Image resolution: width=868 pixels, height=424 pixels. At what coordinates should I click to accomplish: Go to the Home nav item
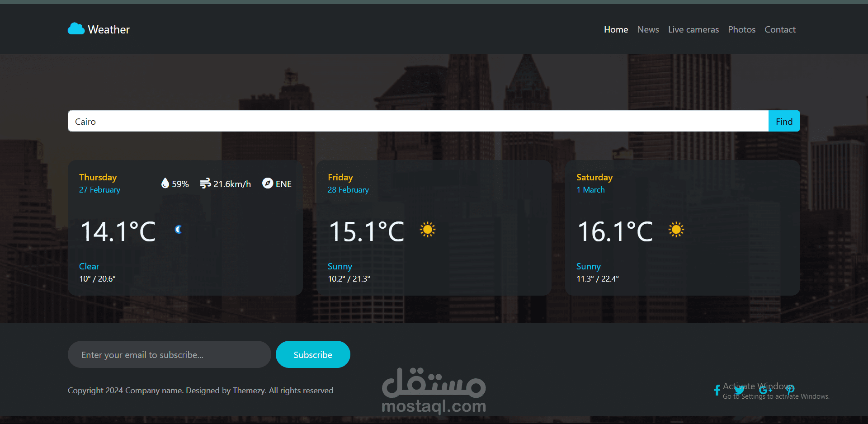tap(616, 29)
